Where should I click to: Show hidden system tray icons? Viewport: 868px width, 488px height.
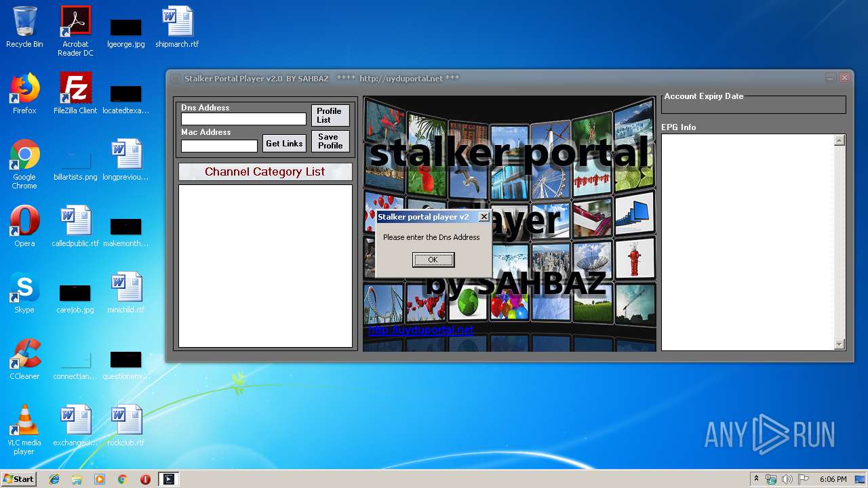[756, 479]
